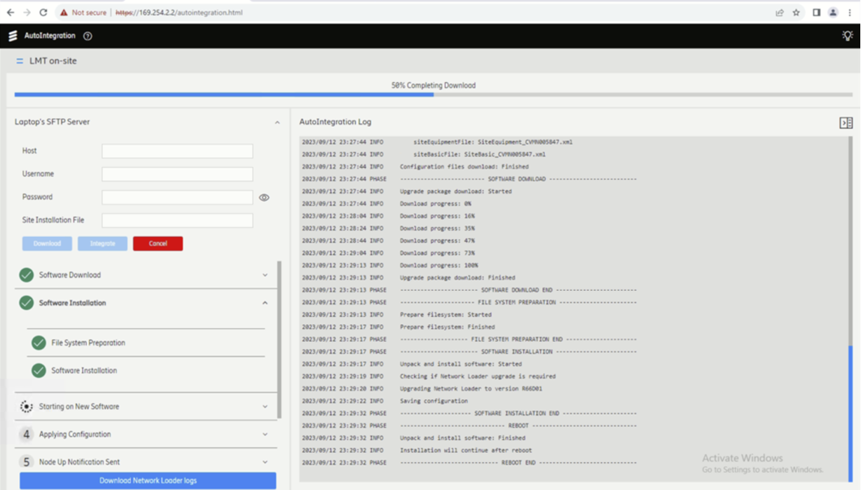The height and width of the screenshot is (490, 868).
Task: Expand the Applying Configuration step
Action: [x=265, y=435]
